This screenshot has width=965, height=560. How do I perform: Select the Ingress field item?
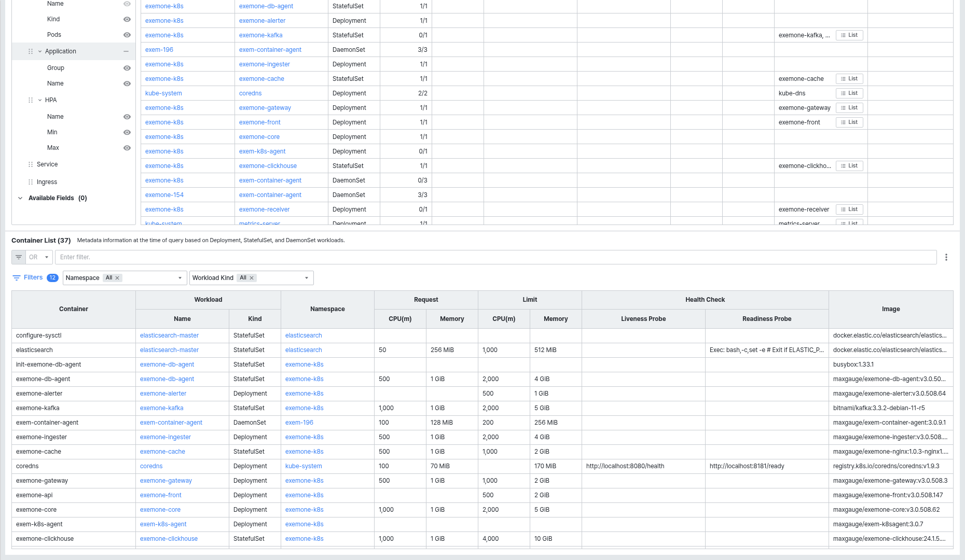pos(47,182)
